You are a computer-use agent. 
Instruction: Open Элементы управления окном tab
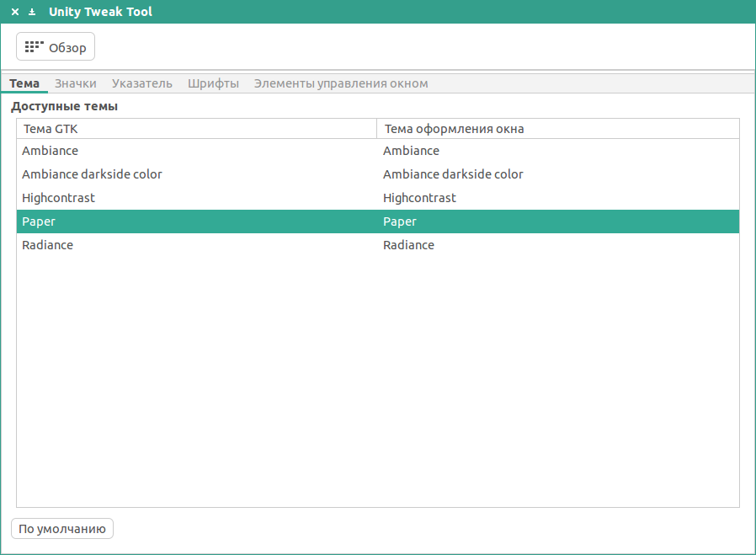341,83
